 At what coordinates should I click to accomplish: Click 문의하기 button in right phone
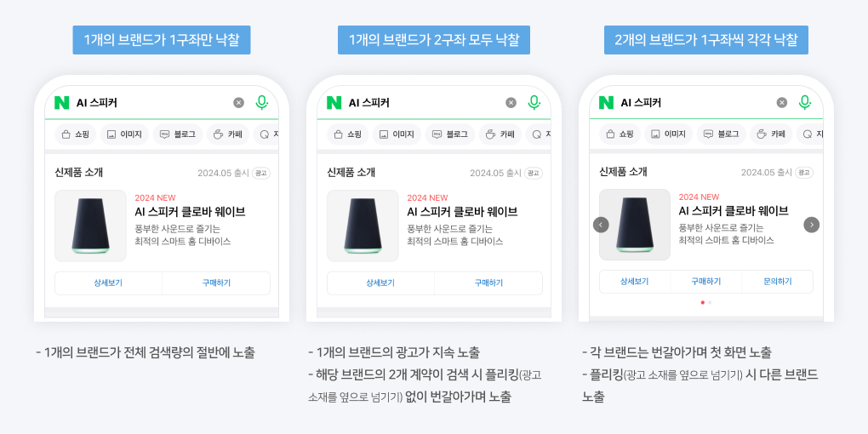pyautogui.click(x=777, y=282)
